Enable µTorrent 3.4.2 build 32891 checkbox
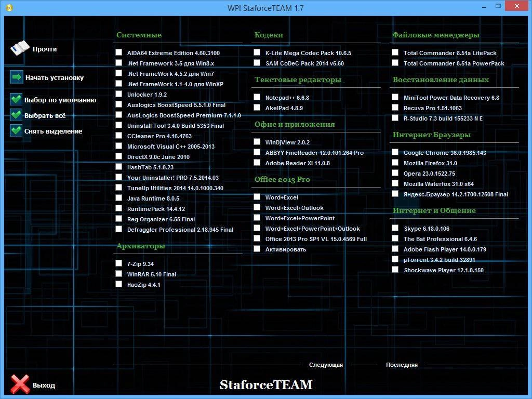 (x=395, y=259)
